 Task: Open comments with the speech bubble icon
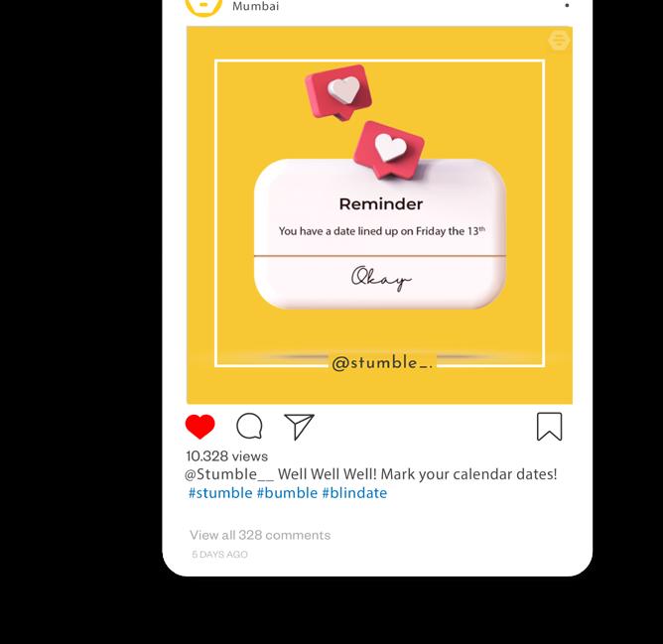click(249, 427)
